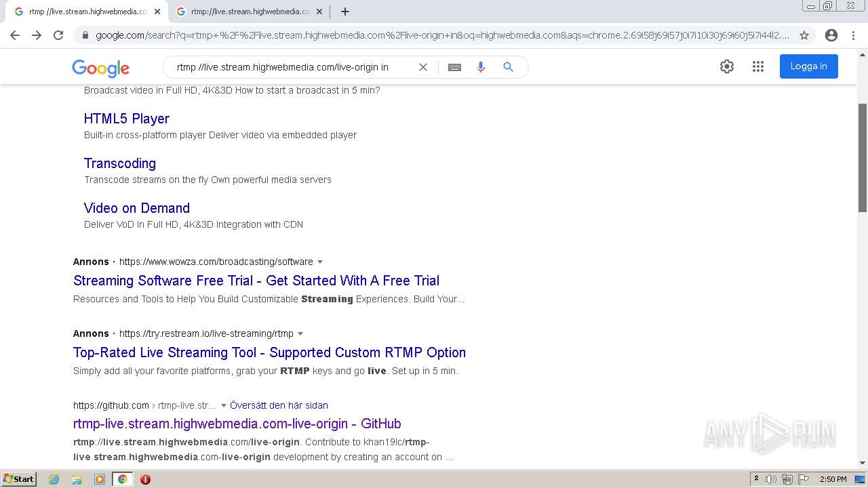Image resolution: width=868 pixels, height=488 pixels.
Task: Click Transcode streams on the fly text
Action: point(208,180)
